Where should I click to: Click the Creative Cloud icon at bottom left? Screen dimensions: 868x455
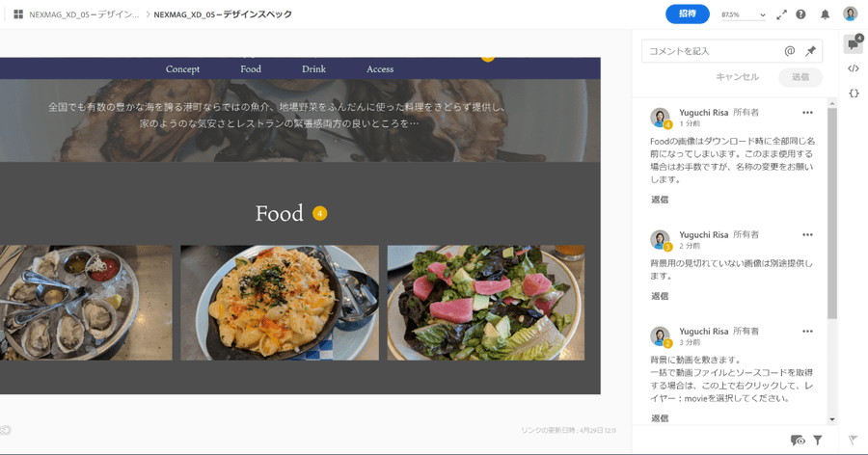[x=5, y=430]
